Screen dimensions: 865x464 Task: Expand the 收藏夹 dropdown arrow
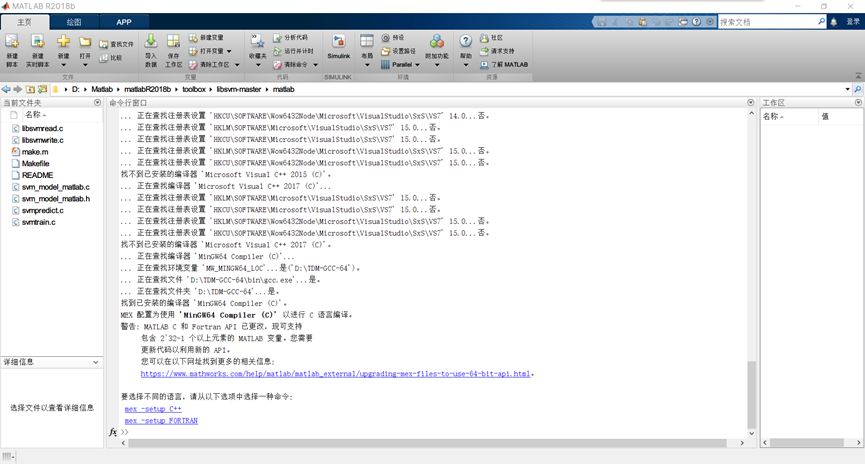click(x=258, y=65)
